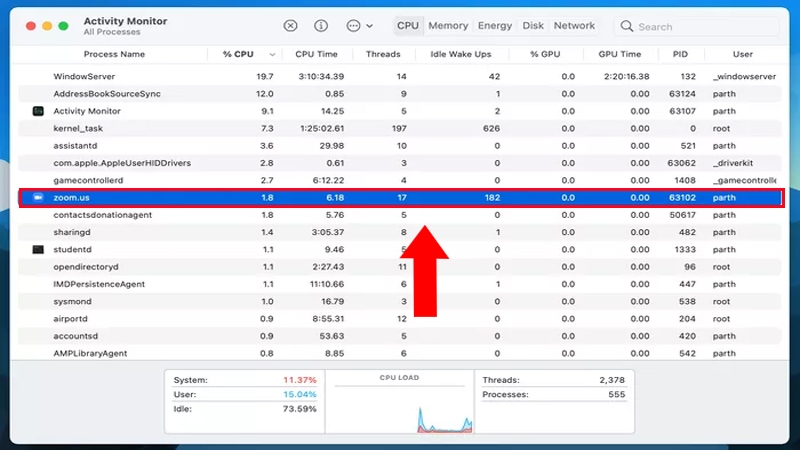Screen dimensions: 800x450
Task: Type in the Search field
Action: pyautogui.click(x=700, y=27)
